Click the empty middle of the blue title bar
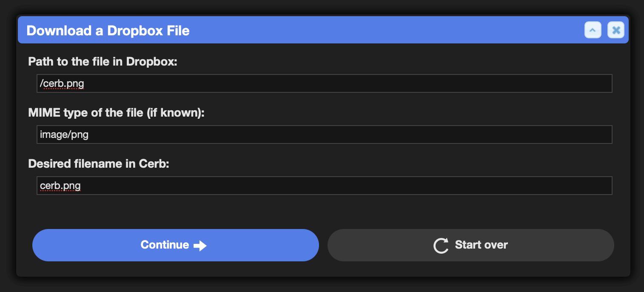Image resolution: width=644 pixels, height=292 pixels. tap(383, 30)
